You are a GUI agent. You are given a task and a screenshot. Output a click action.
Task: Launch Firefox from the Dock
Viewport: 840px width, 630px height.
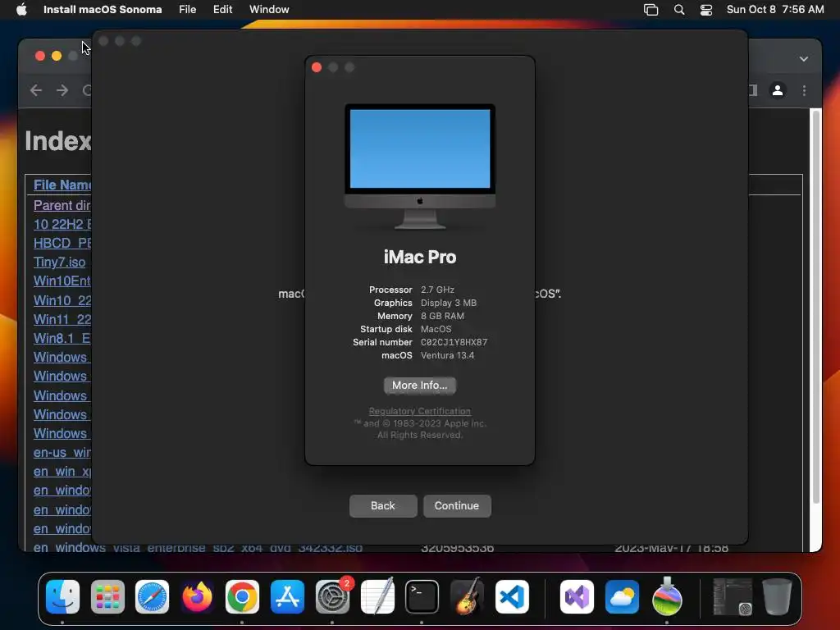[197, 596]
